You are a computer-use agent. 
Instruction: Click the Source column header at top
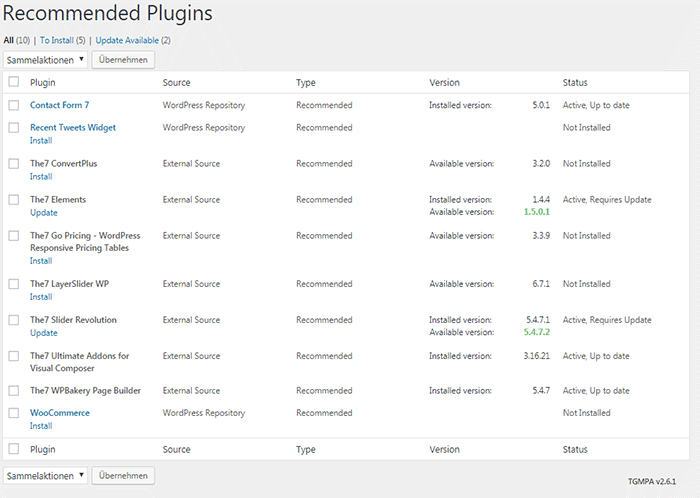coord(176,83)
